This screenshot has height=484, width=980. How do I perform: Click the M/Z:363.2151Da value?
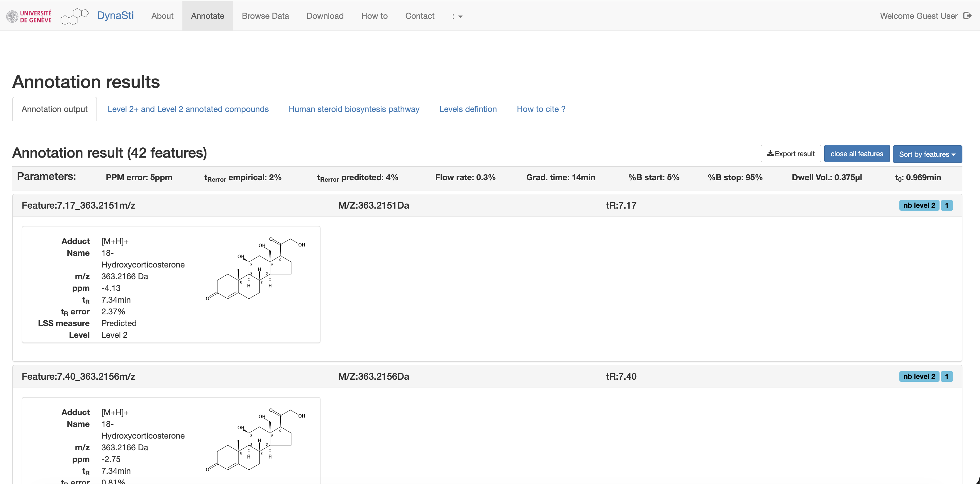374,205
